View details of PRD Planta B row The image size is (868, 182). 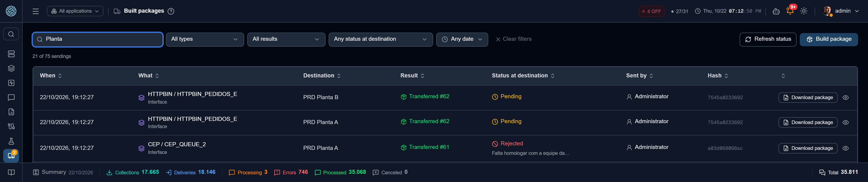coord(845,98)
